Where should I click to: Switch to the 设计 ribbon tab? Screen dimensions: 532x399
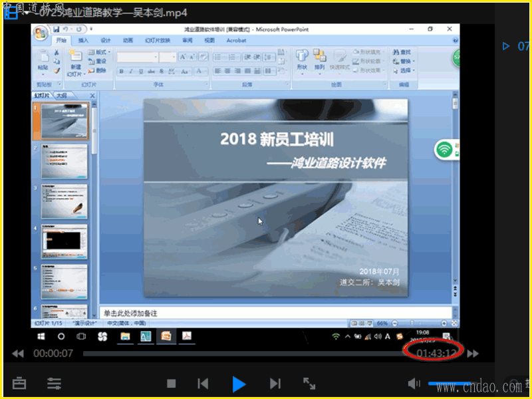coord(106,41)
